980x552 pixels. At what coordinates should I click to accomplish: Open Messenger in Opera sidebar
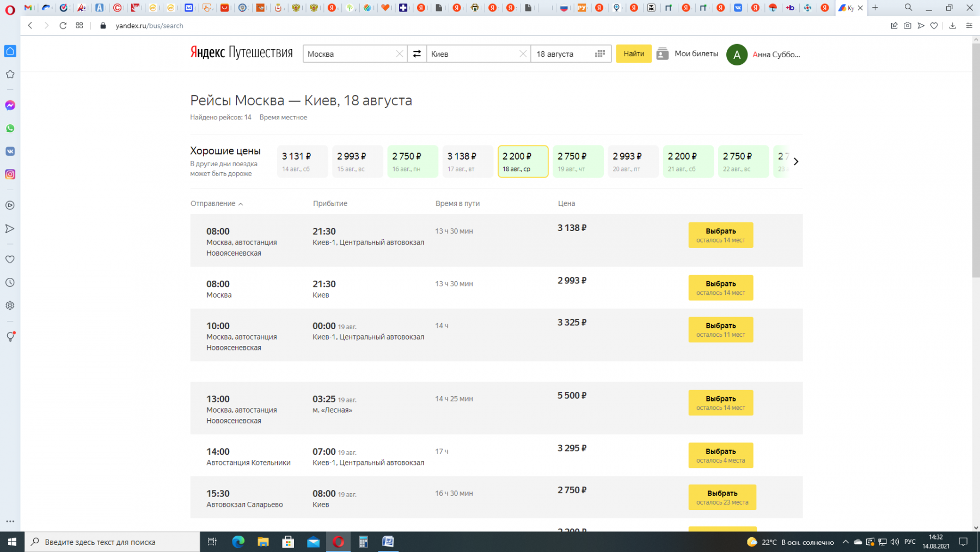point(10,105)
